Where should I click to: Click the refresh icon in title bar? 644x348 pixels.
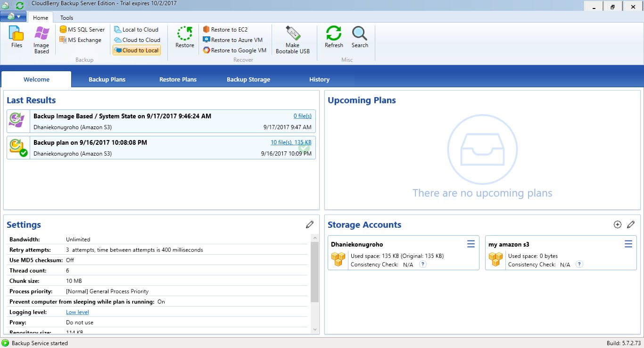tap(19, 6)
